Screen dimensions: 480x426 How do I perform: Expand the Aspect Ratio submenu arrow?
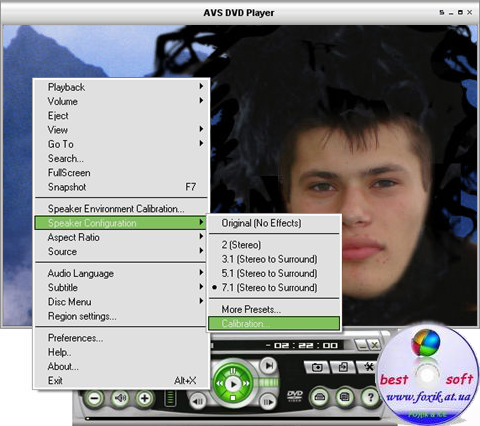point(201,237)
